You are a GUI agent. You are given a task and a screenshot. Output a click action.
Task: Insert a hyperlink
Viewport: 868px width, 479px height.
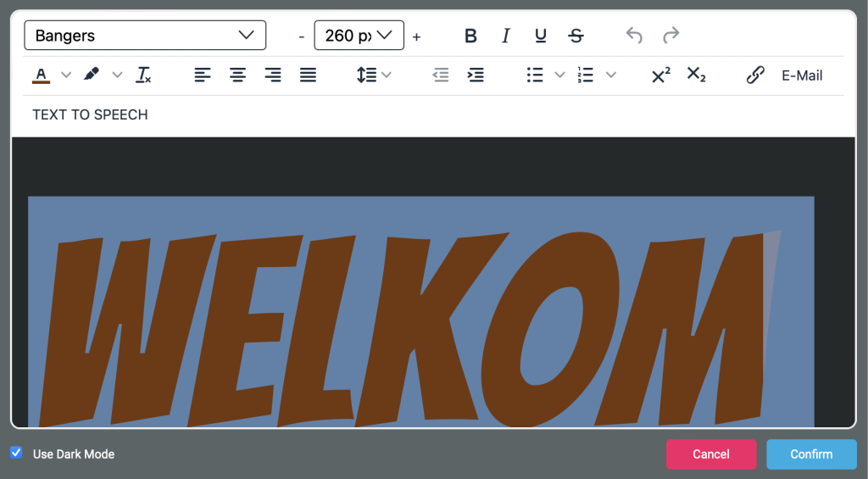point(754,75)
